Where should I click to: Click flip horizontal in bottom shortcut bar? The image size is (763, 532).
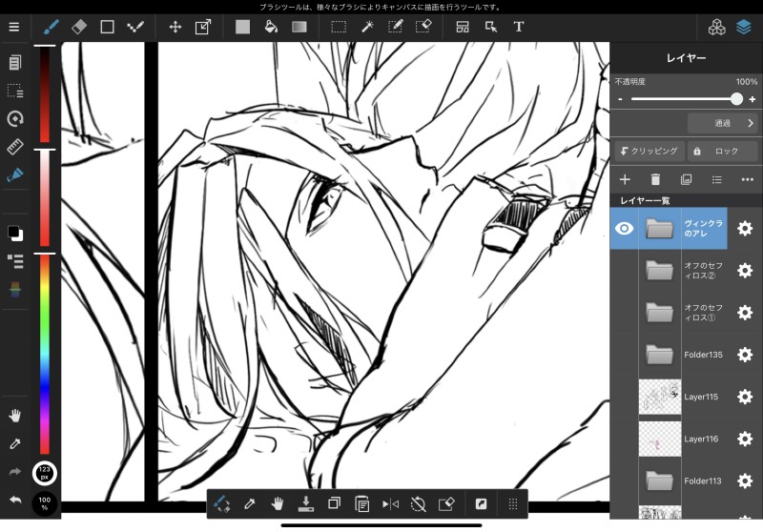click(390, 504)
